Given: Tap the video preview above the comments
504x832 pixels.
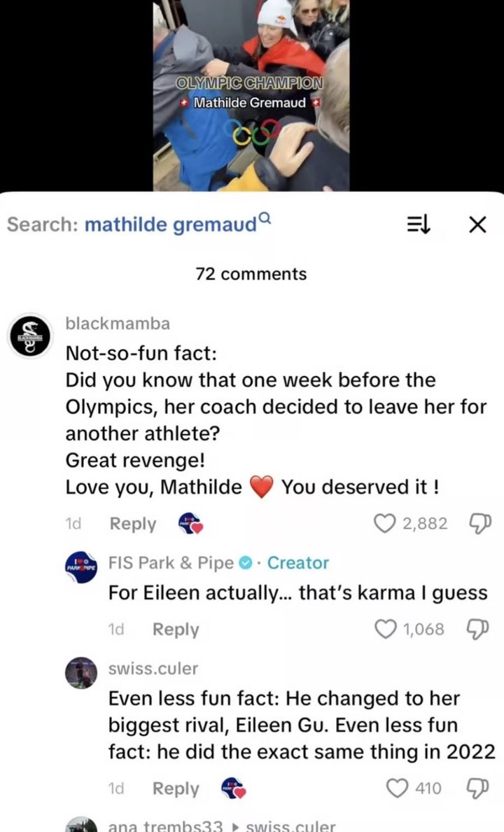Looking at the screenshot, I should 251,95.
